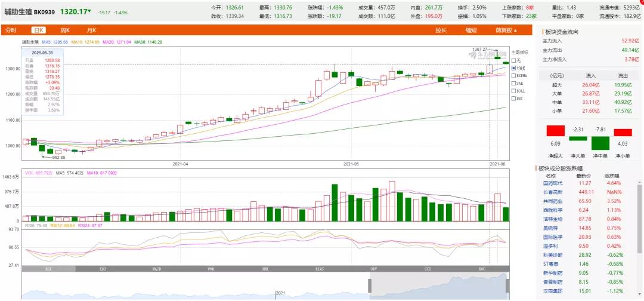Switch to the 分时 intraday chart tab
Viewport: 644px width, 301px height.
11,30
